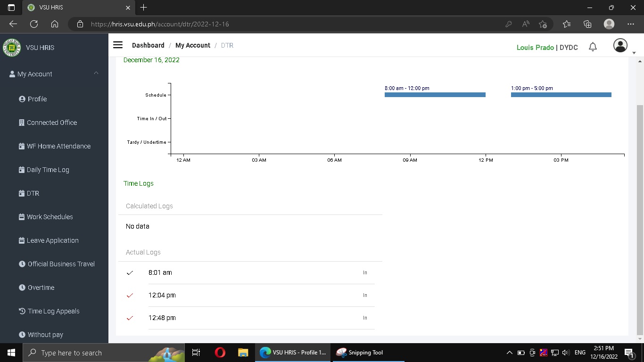Open Leave Application page

coord(52,240)
